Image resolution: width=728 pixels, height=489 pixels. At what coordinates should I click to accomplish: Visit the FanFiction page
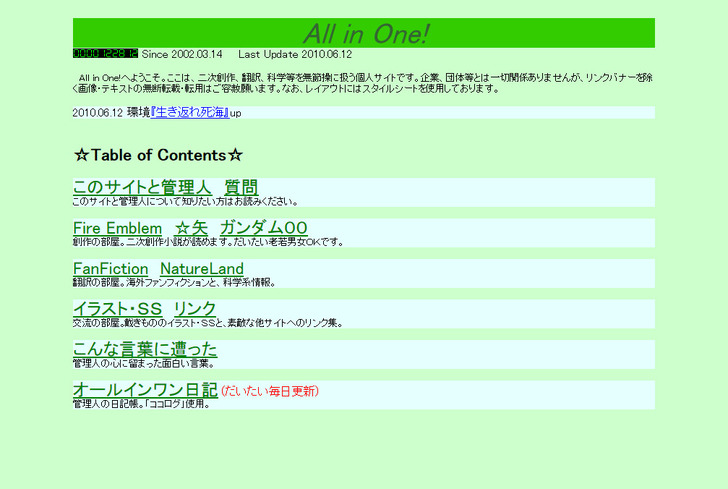[110, 269]
